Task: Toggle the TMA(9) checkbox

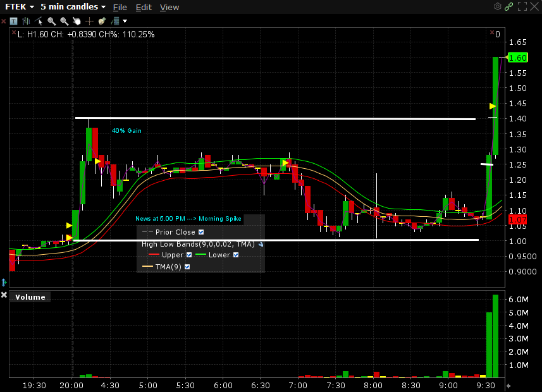Action: 187,267
